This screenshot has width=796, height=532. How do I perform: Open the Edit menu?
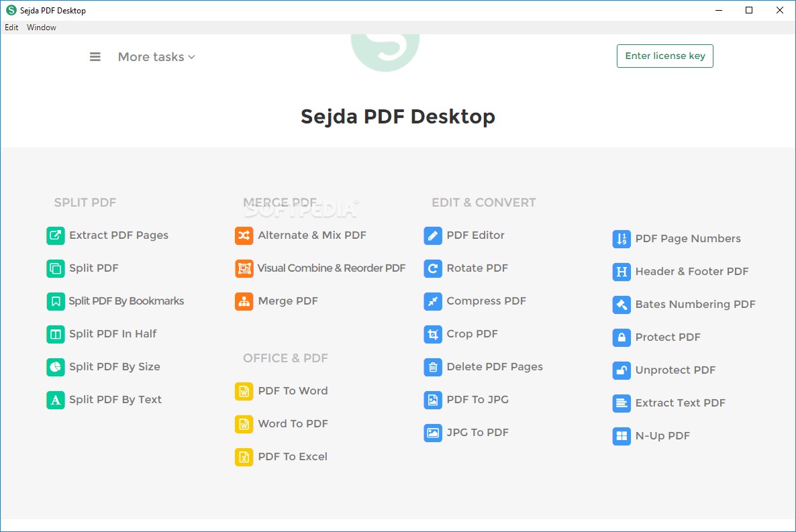(x=11, y=28)
